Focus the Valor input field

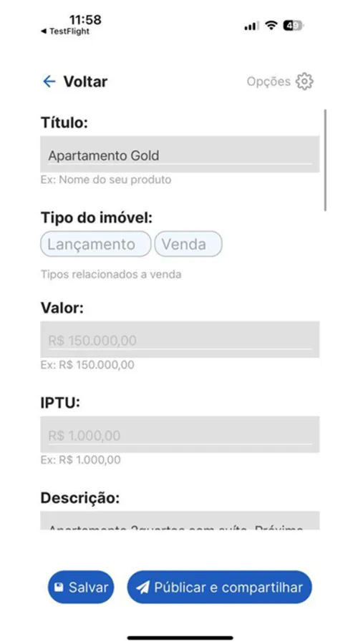coord(180,339)
